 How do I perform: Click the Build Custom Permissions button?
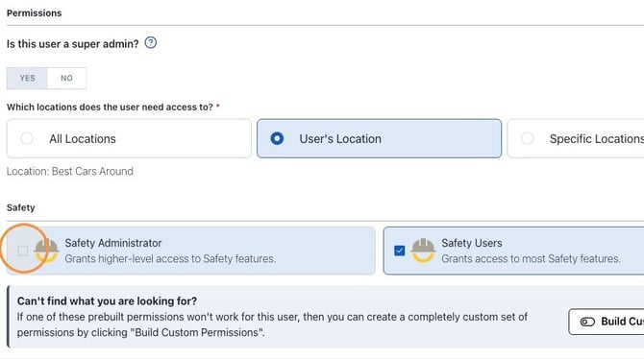click(607, 322)
